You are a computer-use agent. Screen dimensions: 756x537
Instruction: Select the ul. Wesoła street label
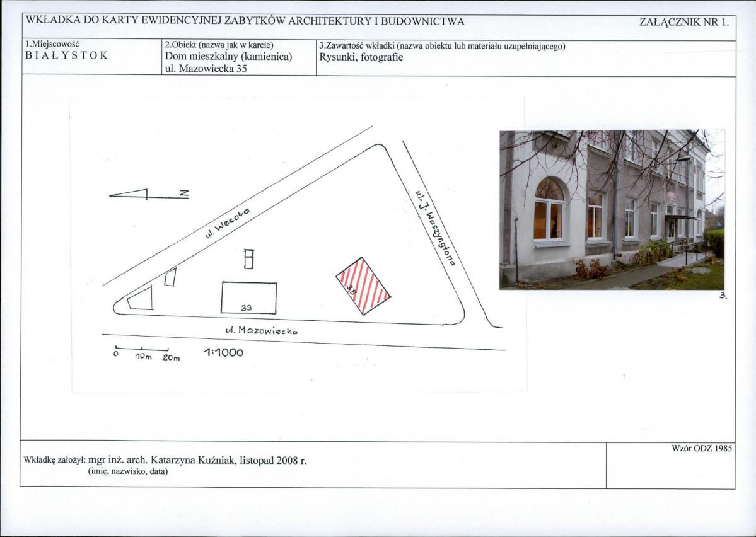pos(227,223)
